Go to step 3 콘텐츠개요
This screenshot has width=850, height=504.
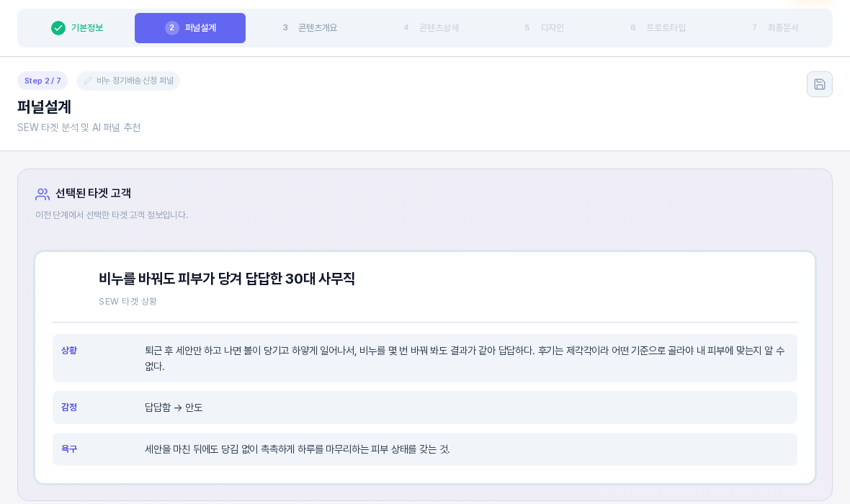(310, 27)
